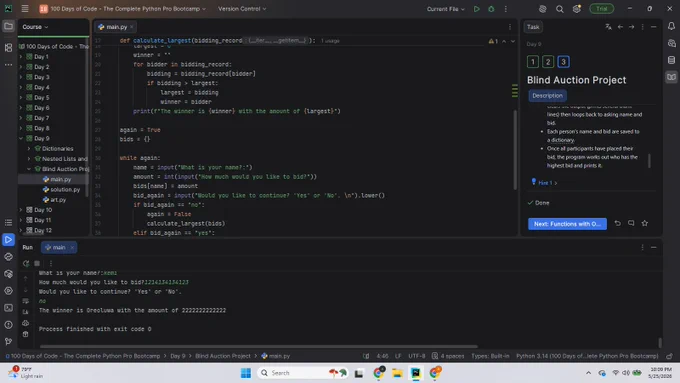Open the Git version control tool window

click(x=8, y=342)
